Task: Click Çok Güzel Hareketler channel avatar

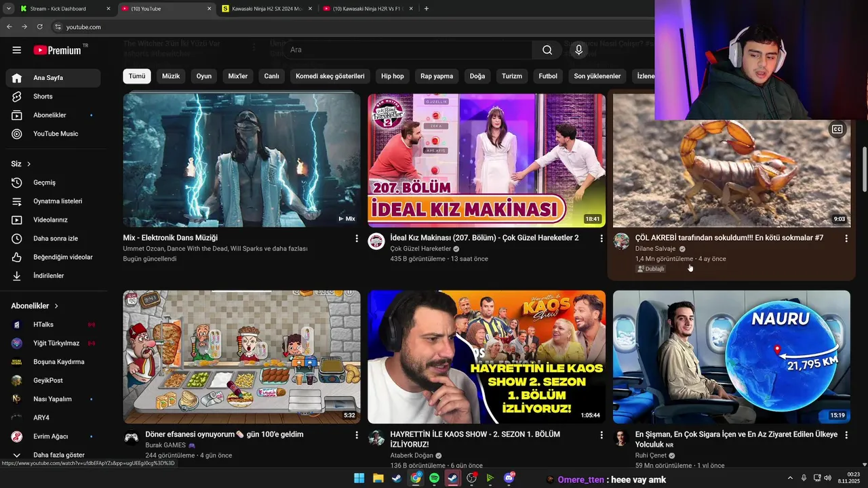Action: coord(376,241)
